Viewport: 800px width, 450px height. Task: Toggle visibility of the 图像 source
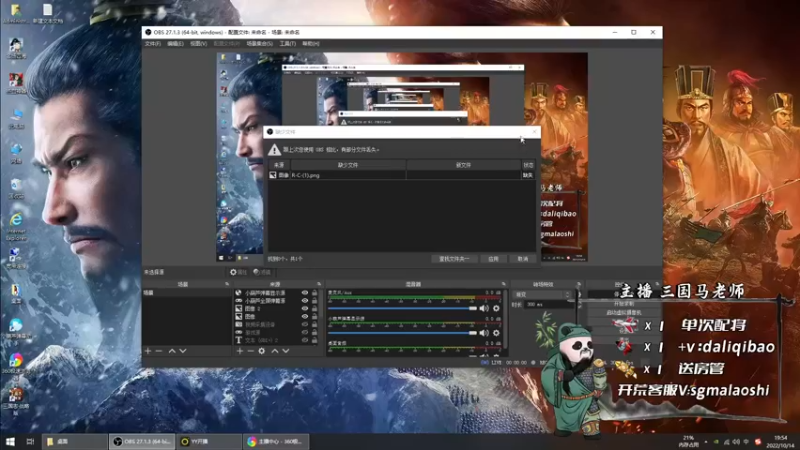[x=305, y=316]
